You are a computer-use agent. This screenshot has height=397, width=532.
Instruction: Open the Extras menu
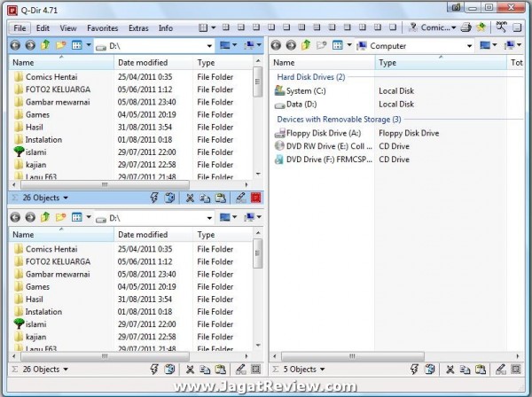(138, 28)
